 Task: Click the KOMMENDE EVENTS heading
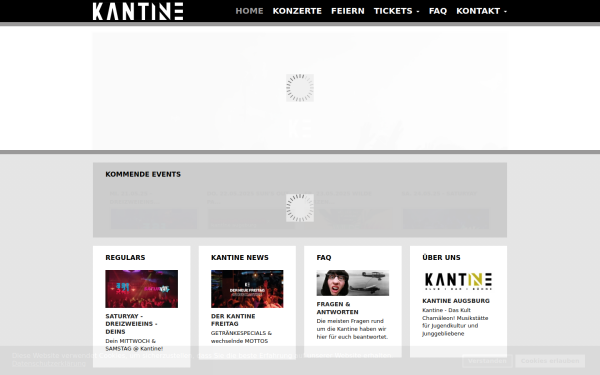pos(143,174)
